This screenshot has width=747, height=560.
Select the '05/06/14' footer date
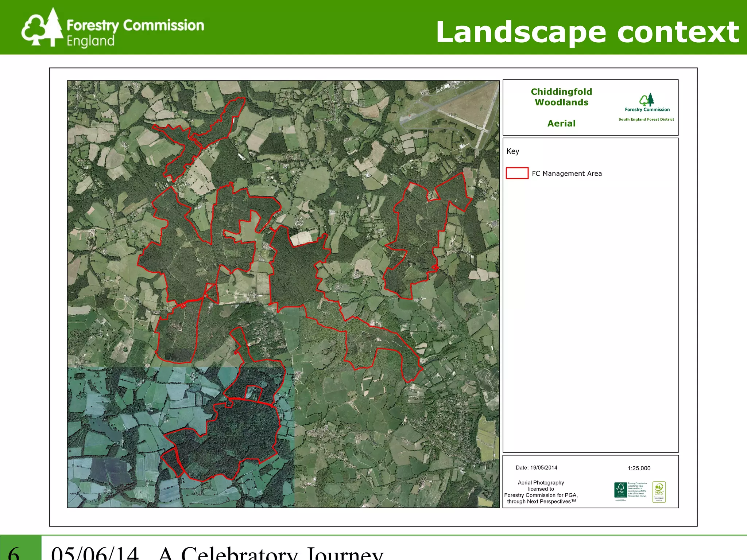coord(95,553)
